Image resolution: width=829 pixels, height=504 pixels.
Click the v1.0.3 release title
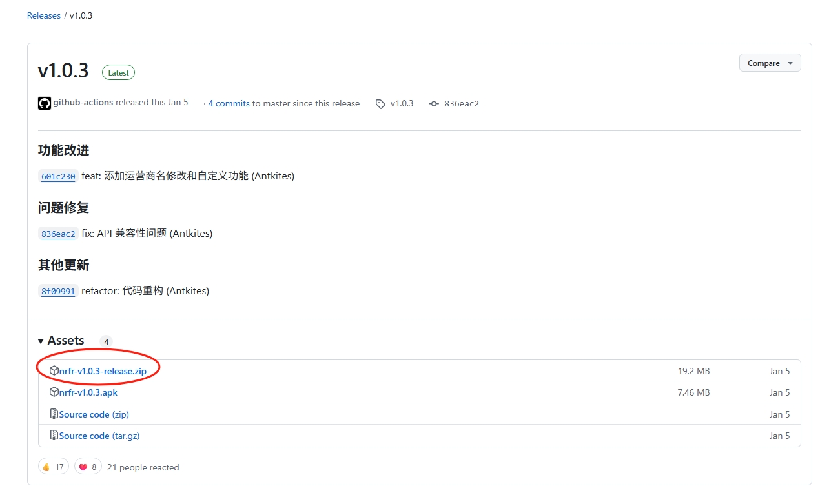63,70
